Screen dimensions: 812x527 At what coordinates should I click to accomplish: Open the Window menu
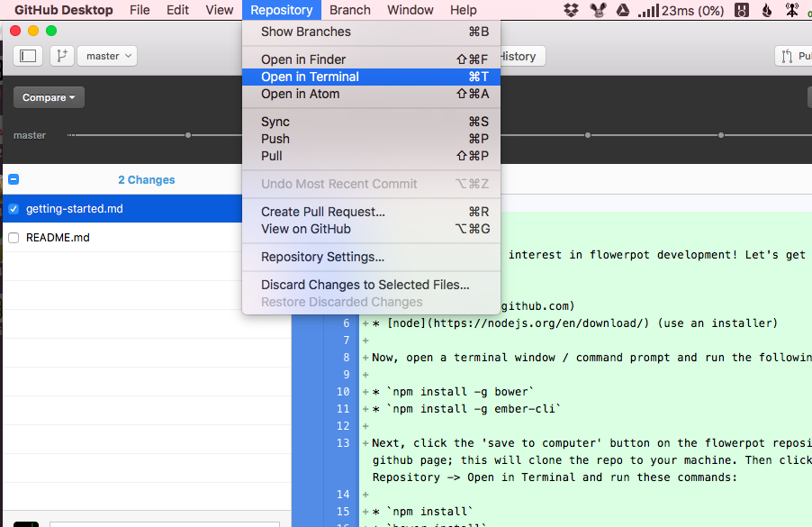point(411,10)
